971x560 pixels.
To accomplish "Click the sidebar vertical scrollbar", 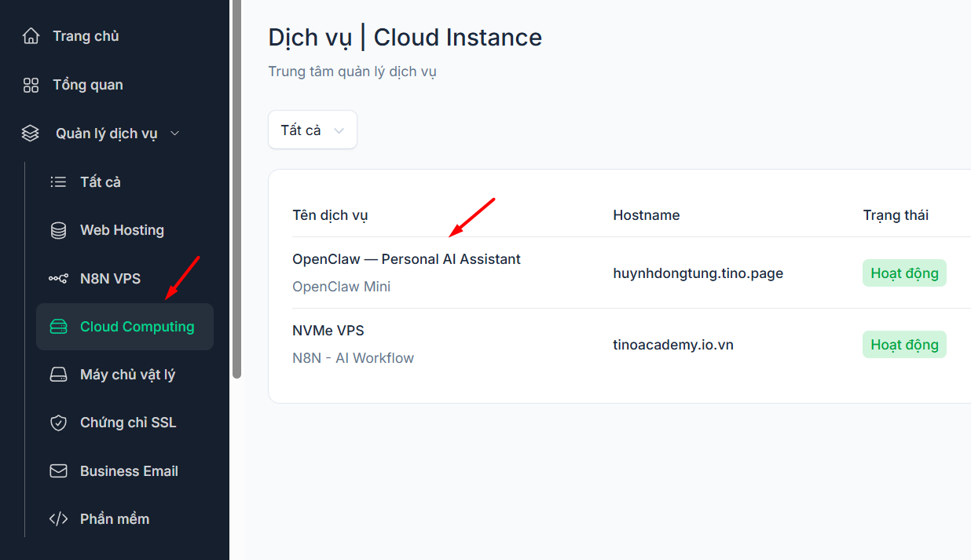I will 236,188.
